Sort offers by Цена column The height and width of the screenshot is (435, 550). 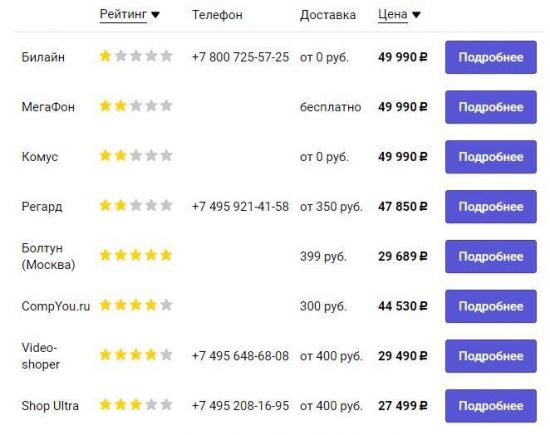click(393, 14)
